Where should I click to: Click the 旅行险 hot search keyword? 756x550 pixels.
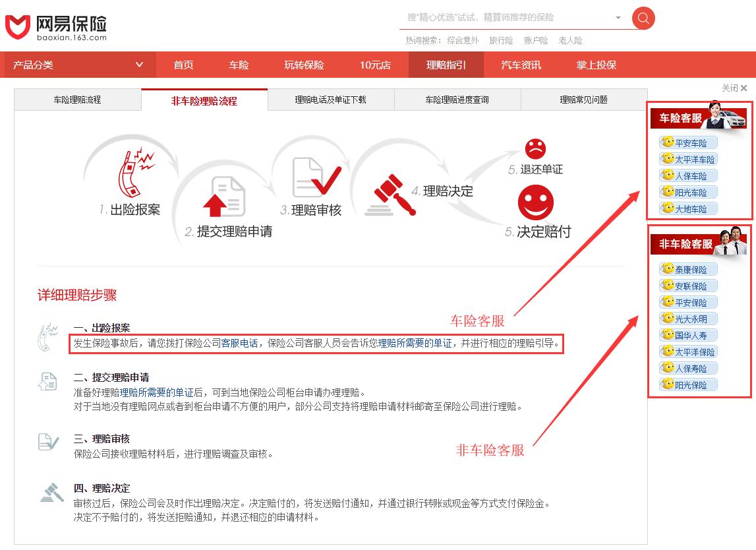[502, 40]
